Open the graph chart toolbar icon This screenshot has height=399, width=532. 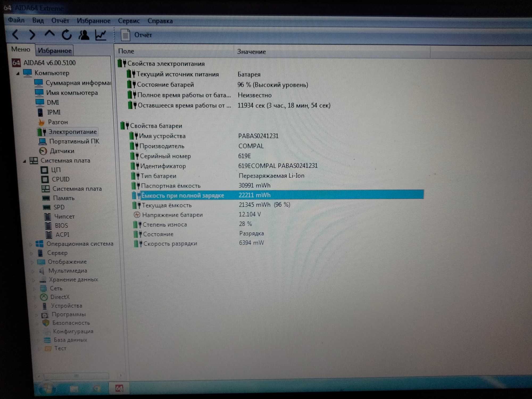[101, 35]
